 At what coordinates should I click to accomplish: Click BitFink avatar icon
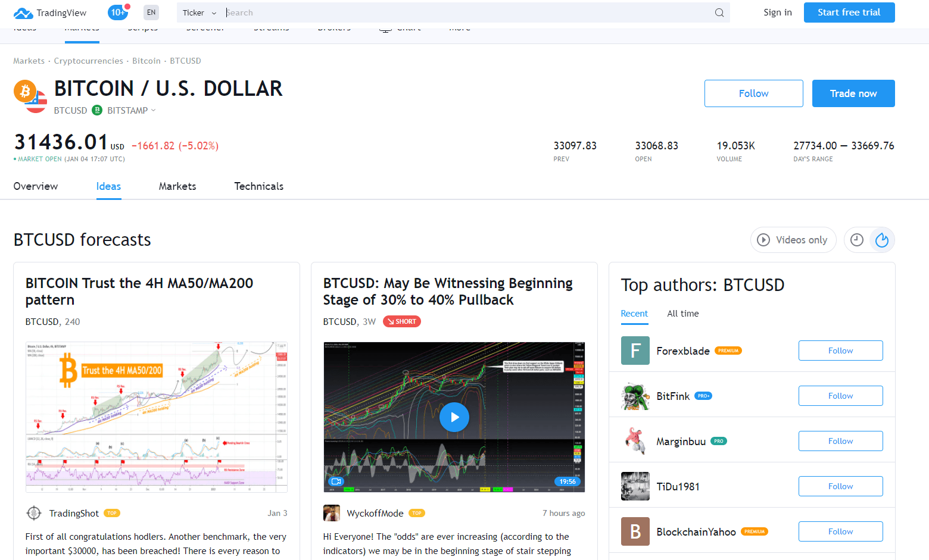point(635,396)
